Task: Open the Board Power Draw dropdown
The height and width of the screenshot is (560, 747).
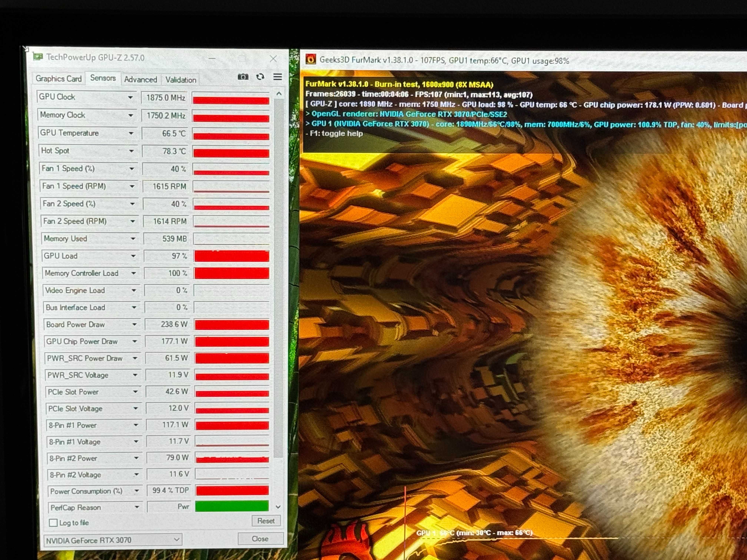Action: [x=134, y=324]
